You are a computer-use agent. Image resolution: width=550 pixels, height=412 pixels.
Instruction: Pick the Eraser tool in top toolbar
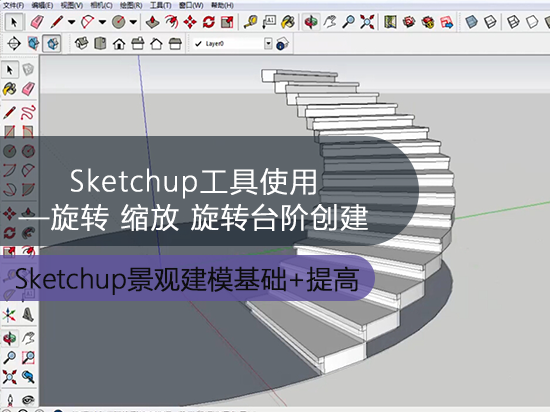[36, 22]
